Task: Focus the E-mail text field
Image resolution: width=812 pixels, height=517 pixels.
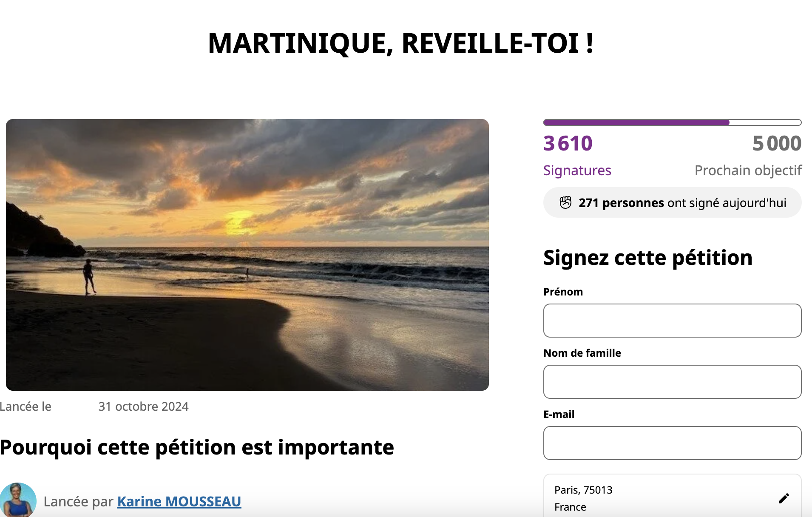Action: (672, 443)
